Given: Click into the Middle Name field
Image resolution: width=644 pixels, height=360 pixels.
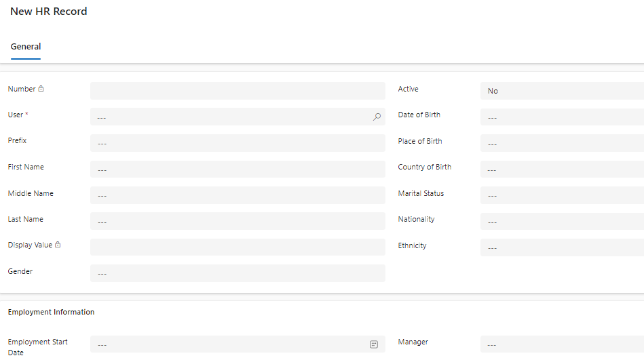Looking at the screenshot, I should coord(238,195).
